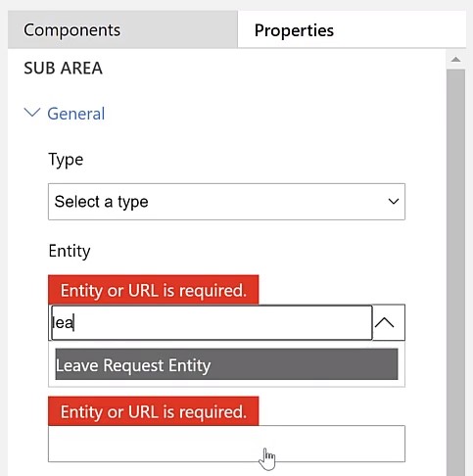Click the scrollbar up arrow
473x476 pixels.
(x=455, y=60)
